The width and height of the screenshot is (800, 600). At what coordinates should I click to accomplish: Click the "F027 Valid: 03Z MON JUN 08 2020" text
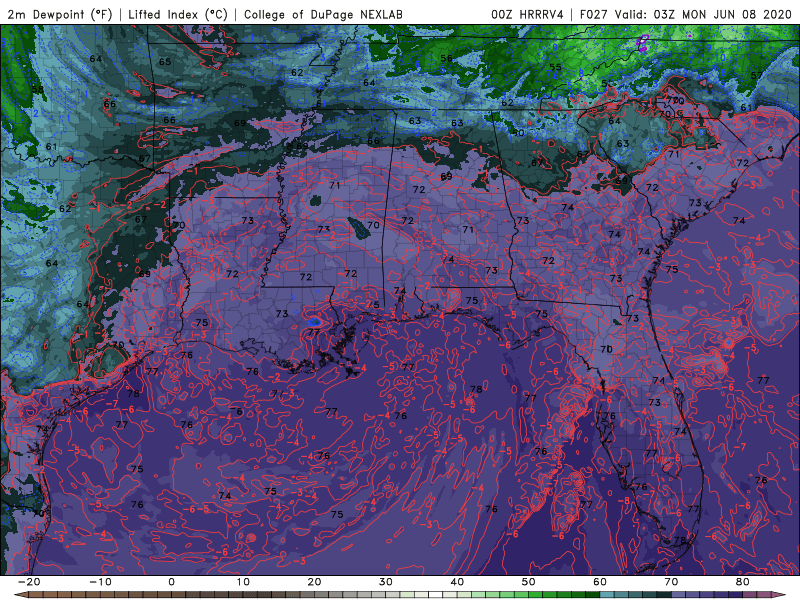(x=686, y=14)
